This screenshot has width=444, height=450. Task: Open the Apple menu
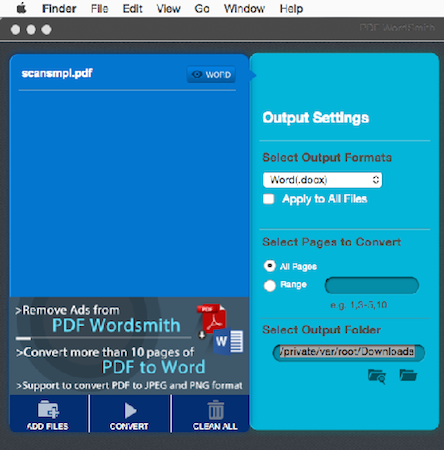pyautogui.click(x=22, y=8)
